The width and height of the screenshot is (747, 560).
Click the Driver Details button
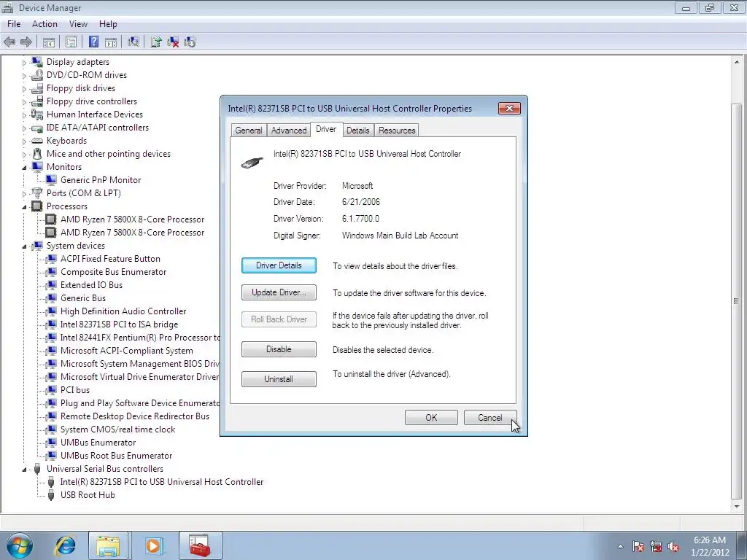279,265
